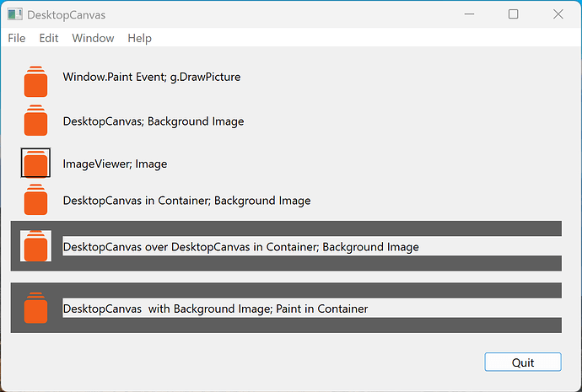Click the bordered ImageViewer orange icon
The height and width of the screenshot is (392, 582).
tap(35, 163)
